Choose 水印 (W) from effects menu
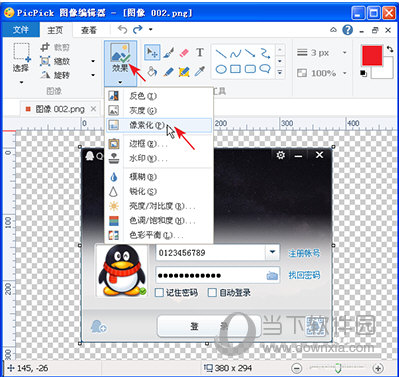399x377 pixels. 159,158
